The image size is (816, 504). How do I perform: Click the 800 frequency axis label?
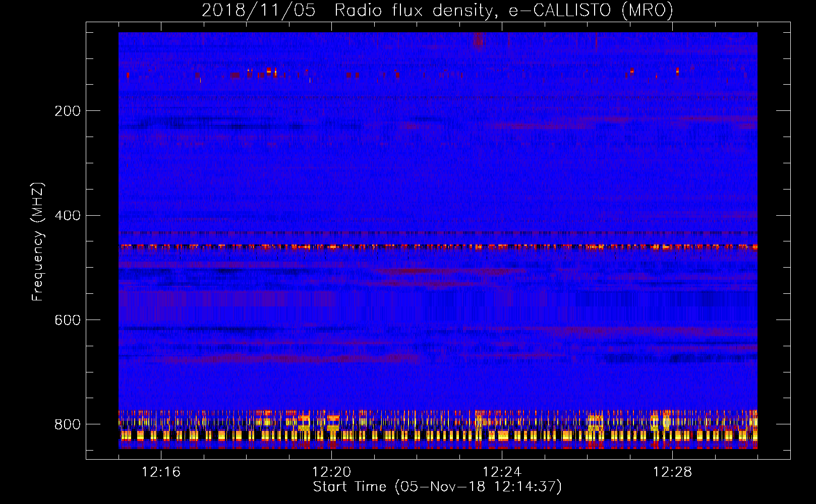(68, 424)
